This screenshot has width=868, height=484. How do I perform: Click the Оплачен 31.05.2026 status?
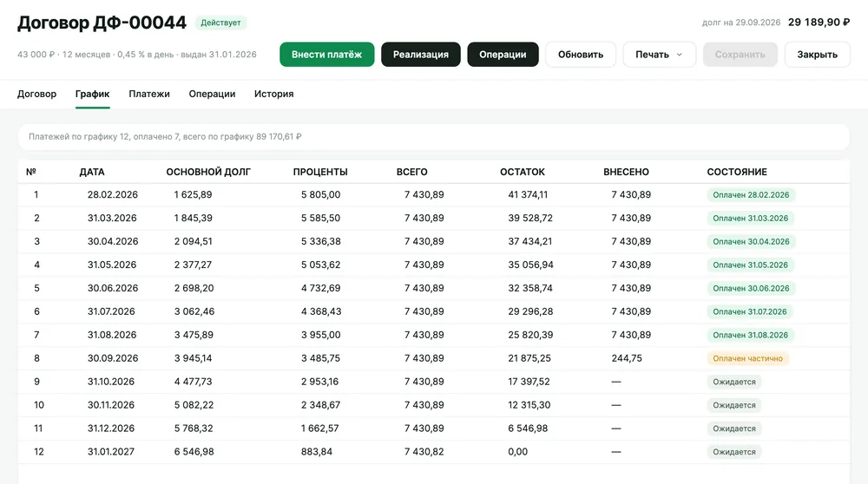pyautogui.click(x=750, y=265)
